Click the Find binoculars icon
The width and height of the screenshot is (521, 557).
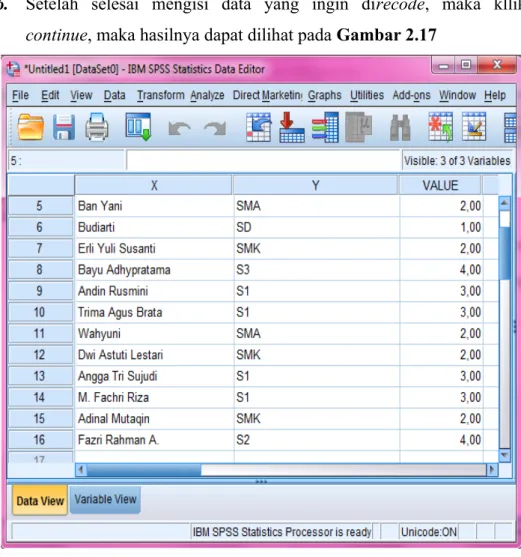[400, 128]
